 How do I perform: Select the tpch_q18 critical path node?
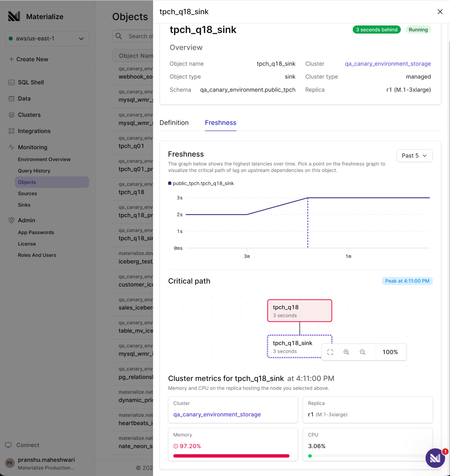[x=300, y=311]
